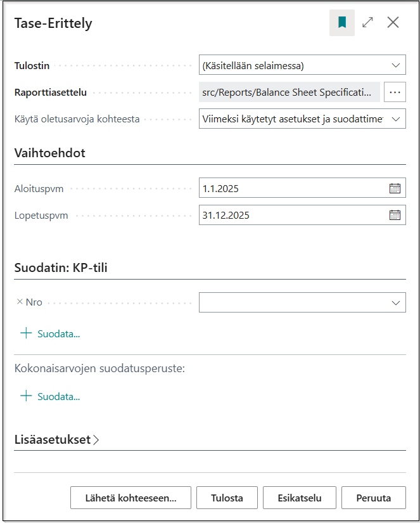Viewport: 420px width, 523px height.
Task: Click the Tulosta button
Action: pos(227,498)
